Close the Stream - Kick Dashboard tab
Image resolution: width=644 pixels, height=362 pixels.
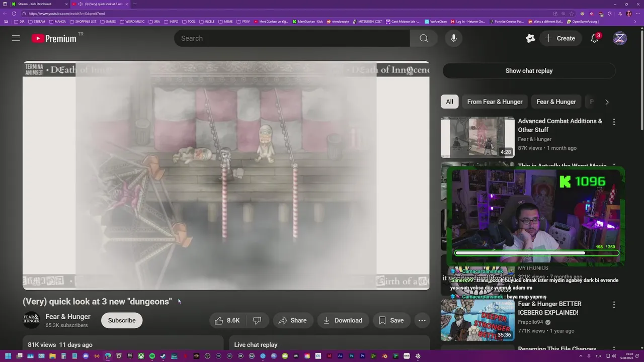coord(66,4)
